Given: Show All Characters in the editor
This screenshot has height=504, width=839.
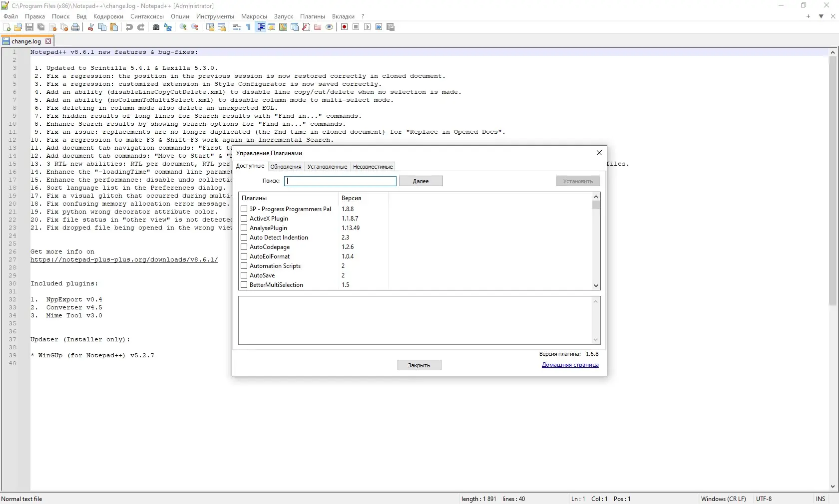Looking at the screenshot, I should 248,27.
